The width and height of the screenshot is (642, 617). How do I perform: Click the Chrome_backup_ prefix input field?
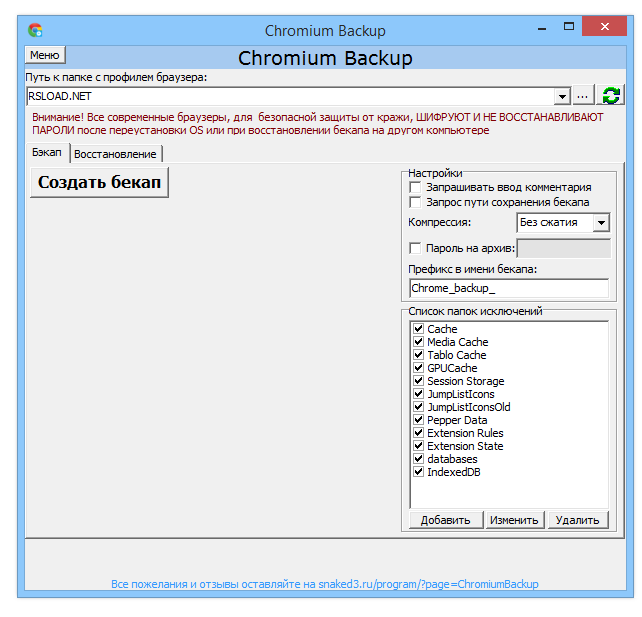click(509, 288)
